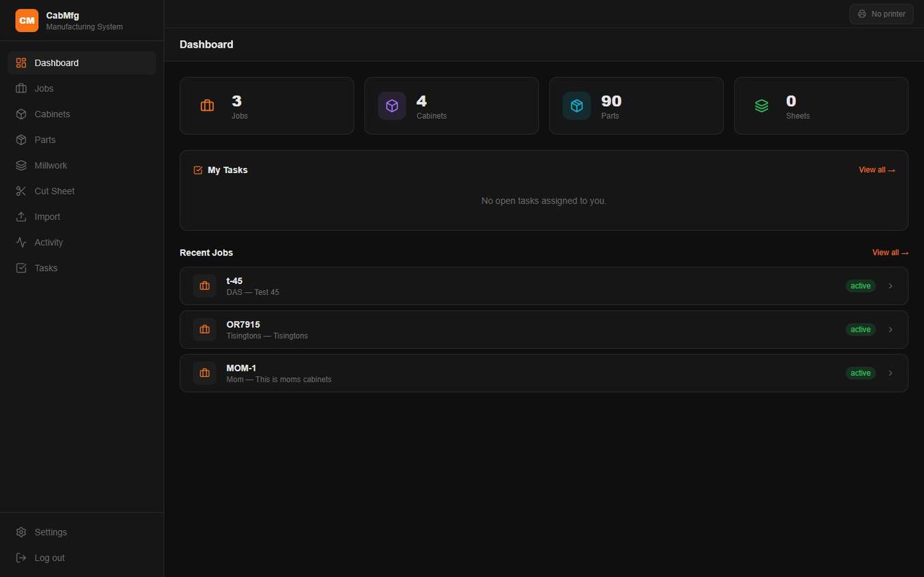Click the Parts icon in the sidebar
924x577 pixels.
click(x=21, y=140)
